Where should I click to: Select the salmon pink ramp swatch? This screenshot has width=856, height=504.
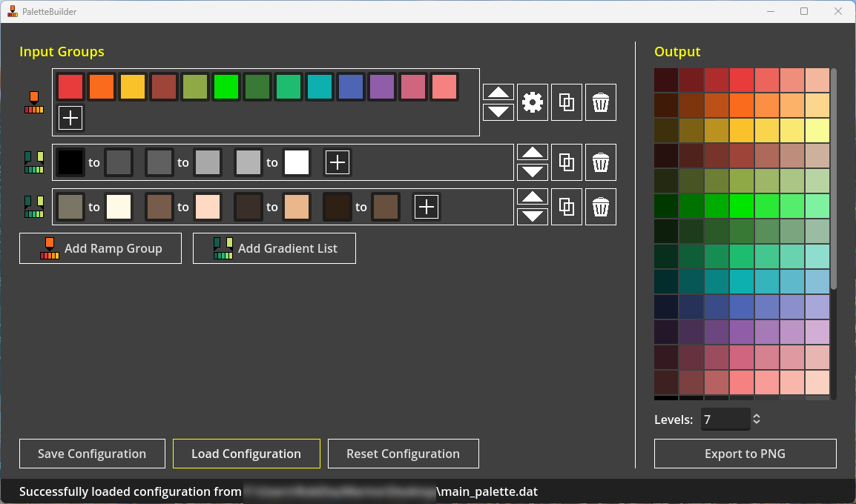[x=444, y=87]
